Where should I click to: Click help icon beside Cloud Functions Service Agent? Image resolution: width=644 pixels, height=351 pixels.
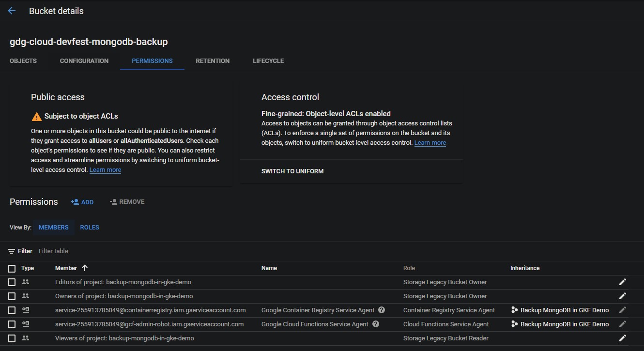point(376,324)
